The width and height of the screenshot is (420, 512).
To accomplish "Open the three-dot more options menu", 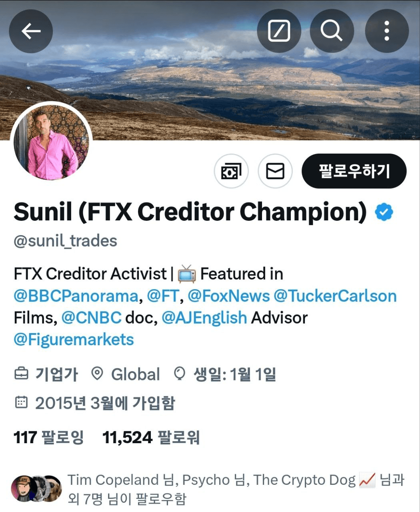I will tap(387, 31).
